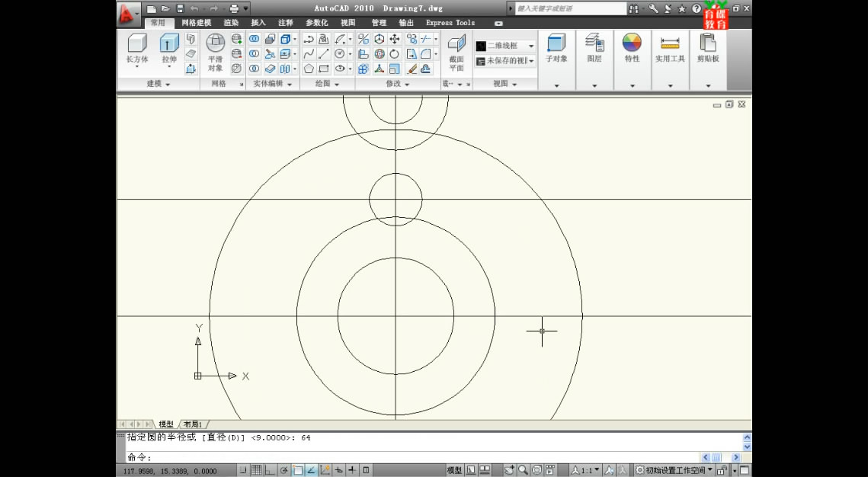Click the solid union tool

click(254, 39)
